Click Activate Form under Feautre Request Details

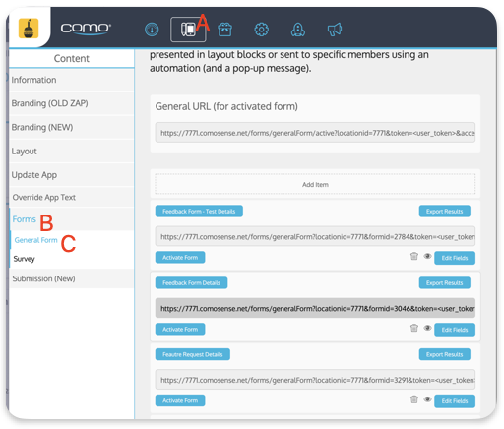180,400
